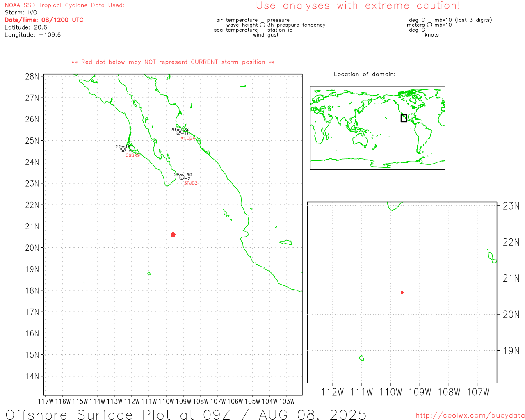Click 'wind gust' legend label
525x420 pixels.
tap(266, 35)
